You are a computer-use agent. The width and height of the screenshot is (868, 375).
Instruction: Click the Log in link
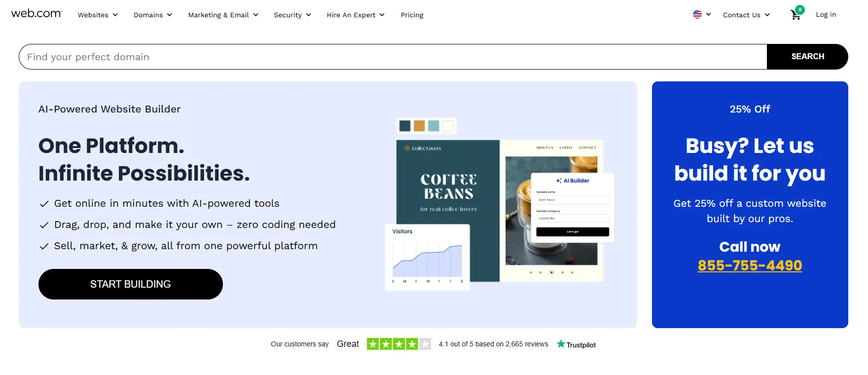tap(826, 14)
